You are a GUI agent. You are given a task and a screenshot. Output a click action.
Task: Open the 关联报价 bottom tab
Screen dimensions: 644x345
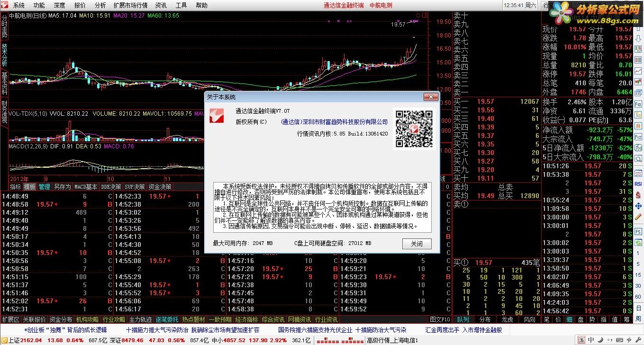[35, 320]
